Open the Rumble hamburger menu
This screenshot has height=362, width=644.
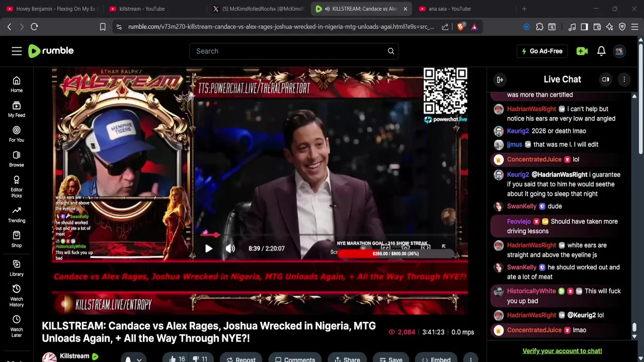click(17, 51)
